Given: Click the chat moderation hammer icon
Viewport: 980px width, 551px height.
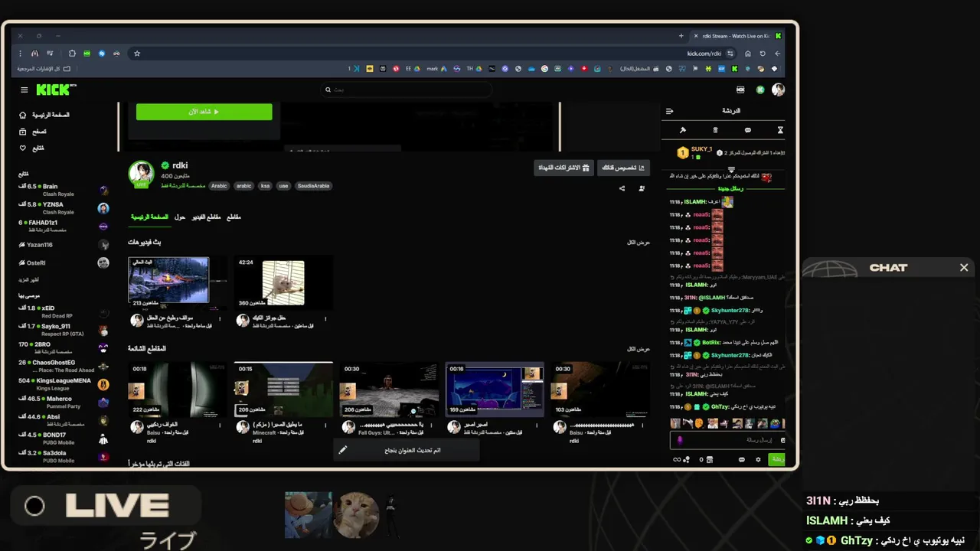Looking at the screenshot, I should pos(682,130).
